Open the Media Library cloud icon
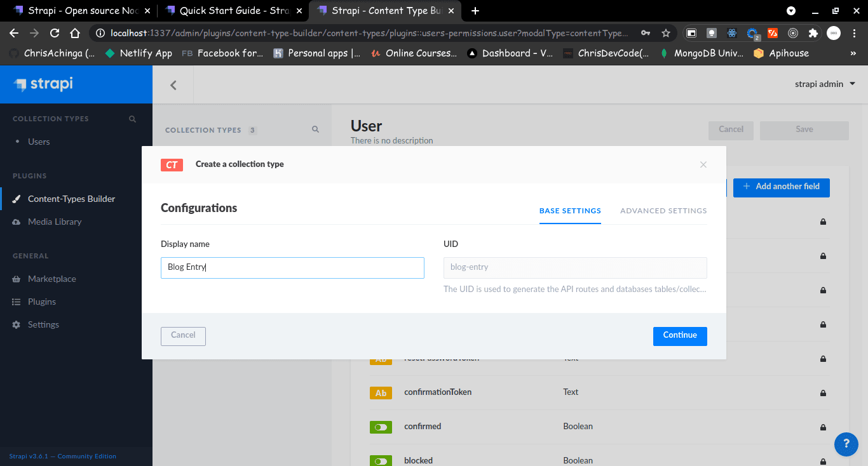The image size is (868, 466). click(x=17, y=222)
